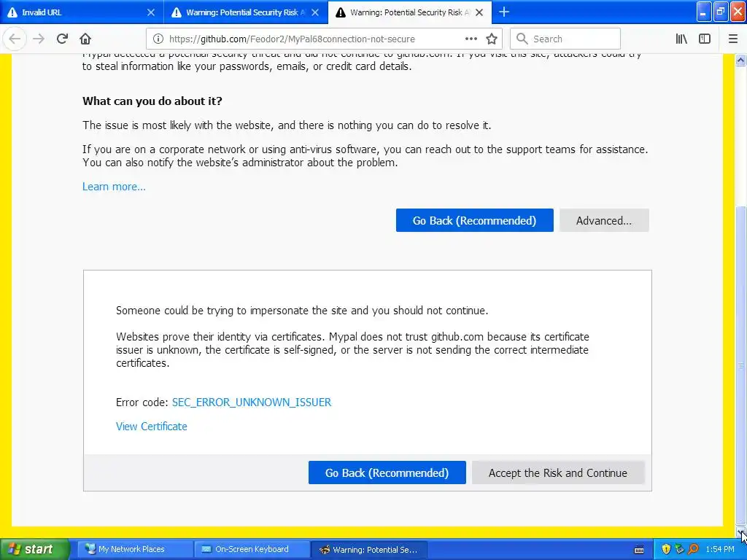Select the active Warning: Potential Security Risk tab
Viewport: 747px width, 560px height.
[x=410, y=12]
